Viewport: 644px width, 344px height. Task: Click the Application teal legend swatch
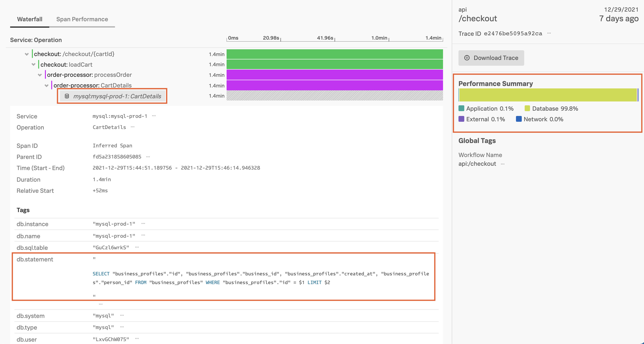point(461,108)
